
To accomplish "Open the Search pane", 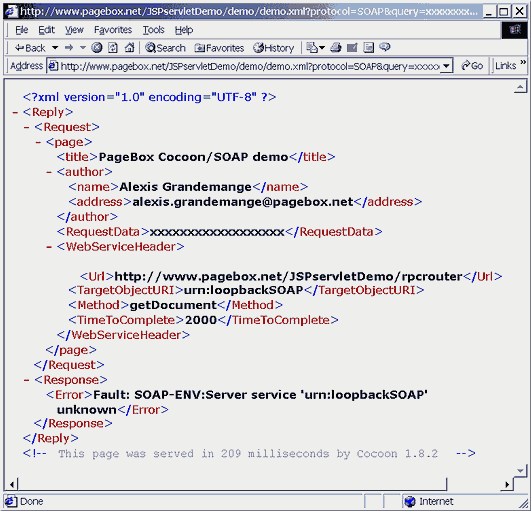I will coord(165,48).
